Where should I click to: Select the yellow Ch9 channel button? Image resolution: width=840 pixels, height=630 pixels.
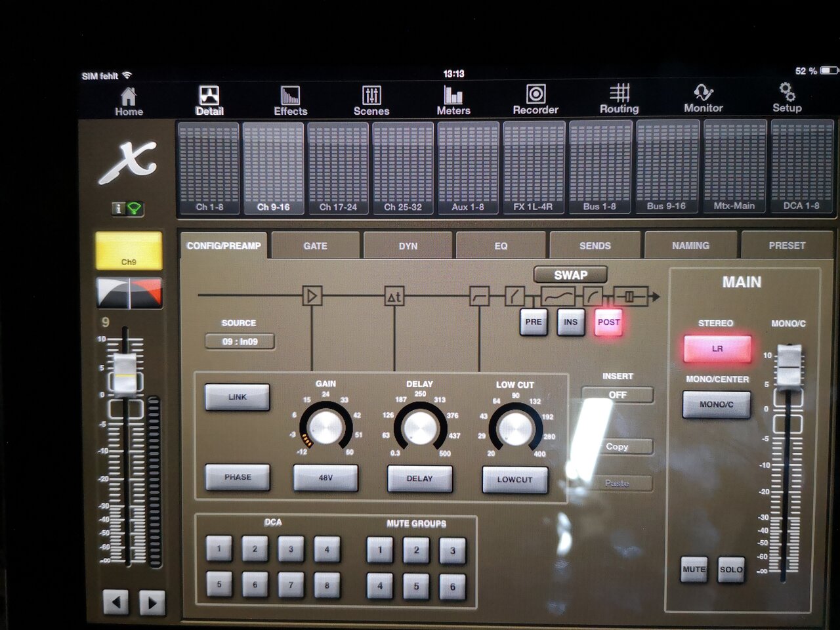(129, 251)
